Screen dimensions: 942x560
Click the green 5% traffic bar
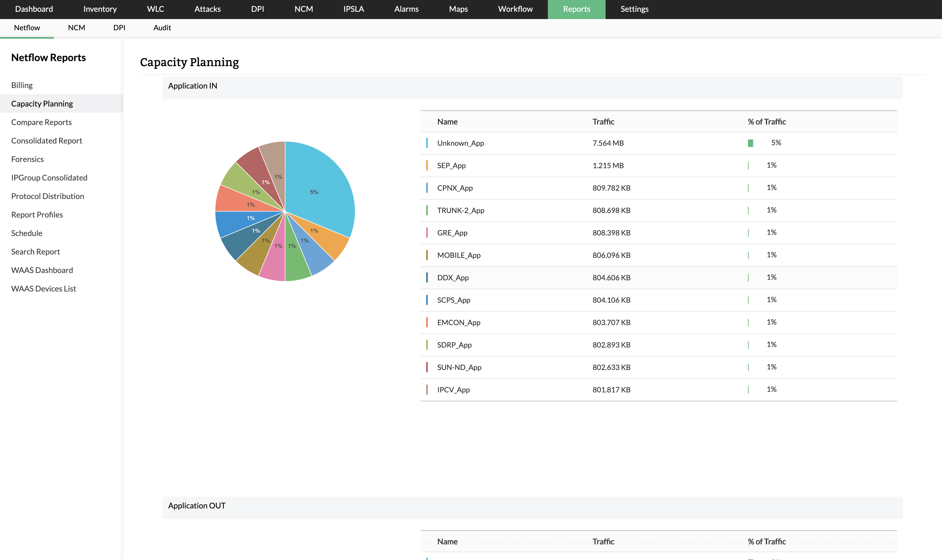750,144
